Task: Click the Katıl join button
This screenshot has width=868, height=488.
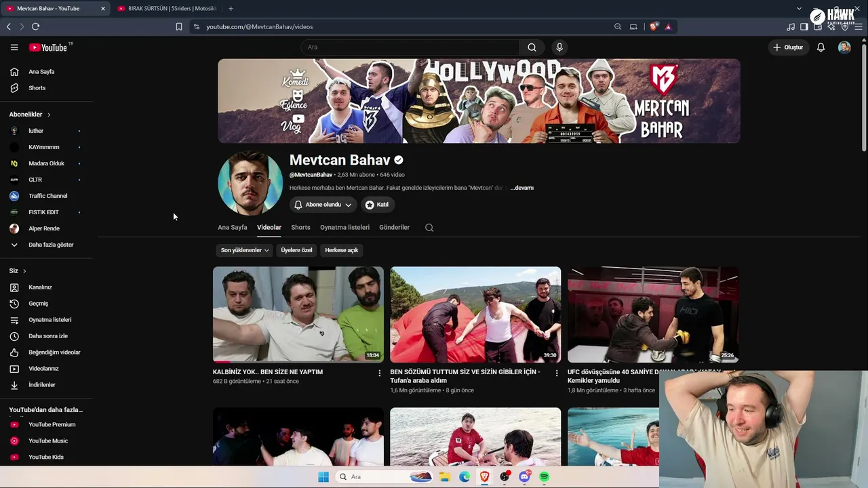Action: 377,205
